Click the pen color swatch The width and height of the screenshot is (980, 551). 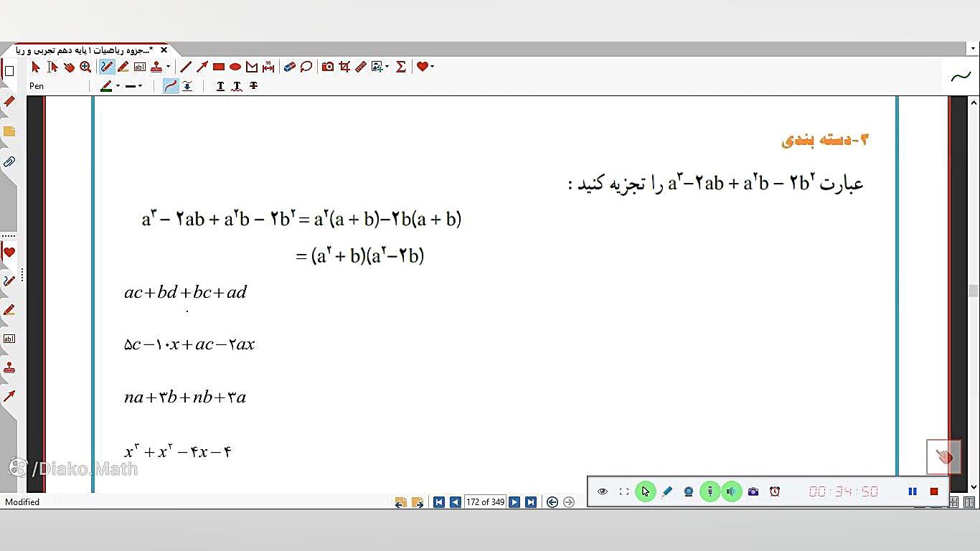coord(107,86)
